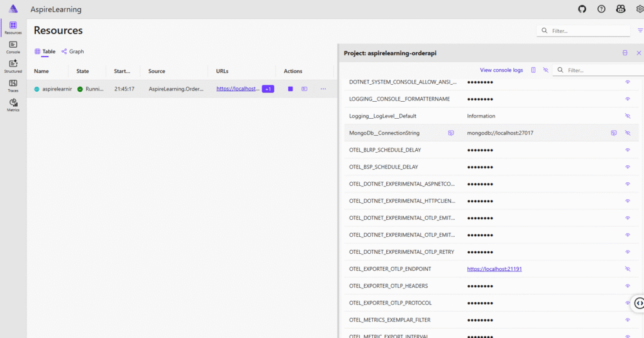
Task: Reveal the LOGGING__CONSOLE__FORMATTERNAME value
Action: [628, 99]
